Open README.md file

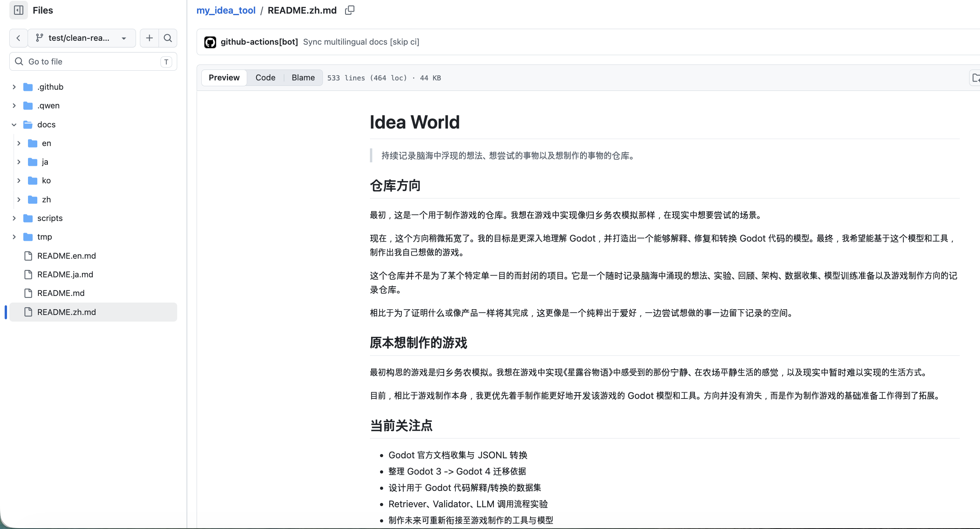click(x=61, y=293)
